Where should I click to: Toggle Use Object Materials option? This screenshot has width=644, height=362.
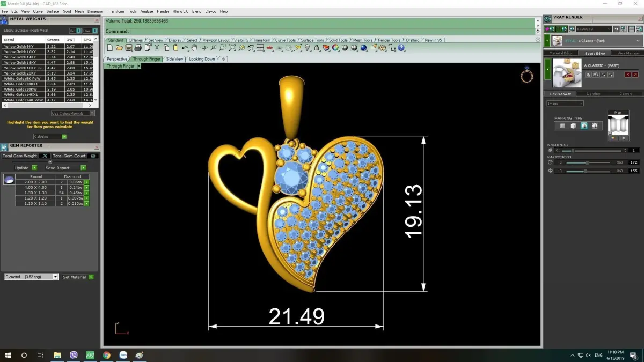[73, 113]
